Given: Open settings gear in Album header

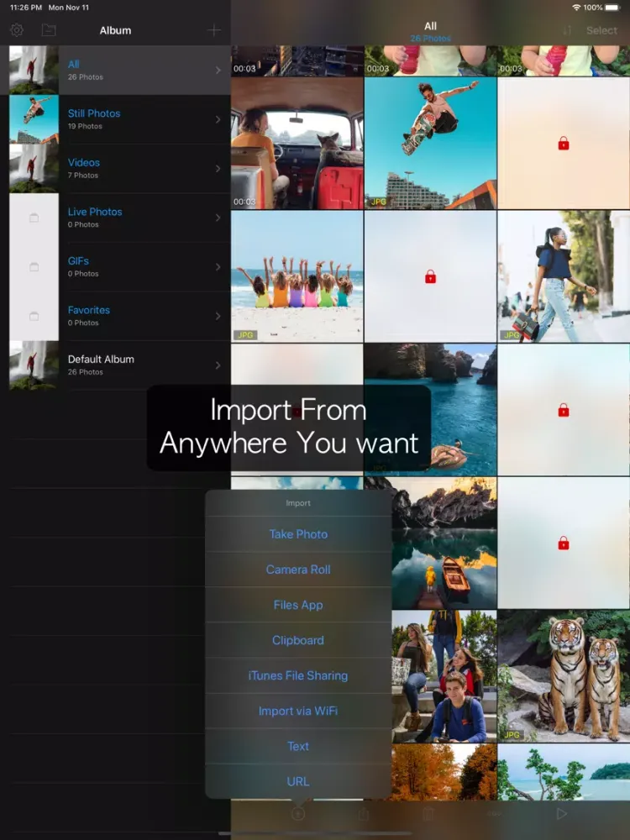Looking at the screenshot, I should coord(17,30).
